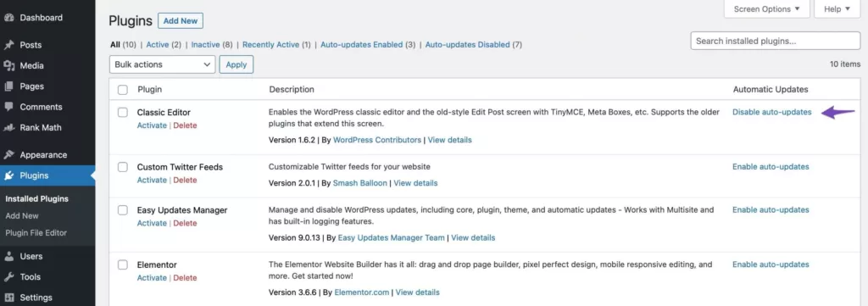Click the Rank Math chart icon
The height and width of the screenshot is (306, 868).
[8, 127]
